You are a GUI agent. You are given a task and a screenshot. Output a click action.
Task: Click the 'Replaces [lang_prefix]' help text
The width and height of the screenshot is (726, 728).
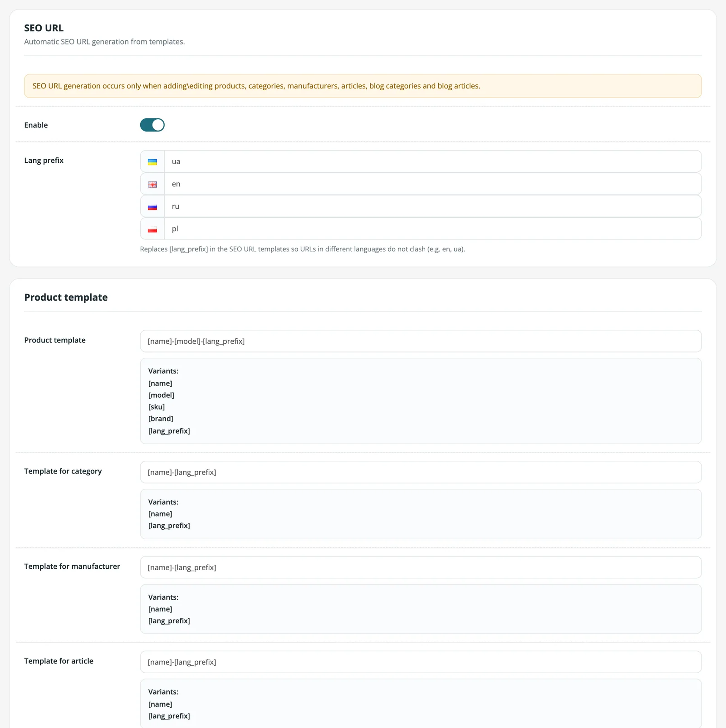(303, 249)
